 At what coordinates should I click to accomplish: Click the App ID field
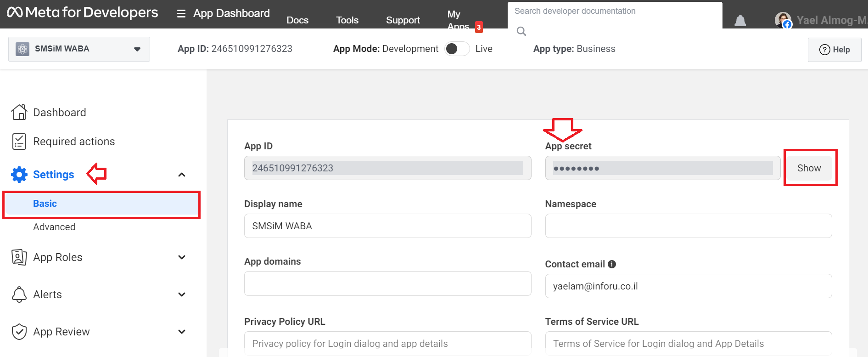click(387, 168)
